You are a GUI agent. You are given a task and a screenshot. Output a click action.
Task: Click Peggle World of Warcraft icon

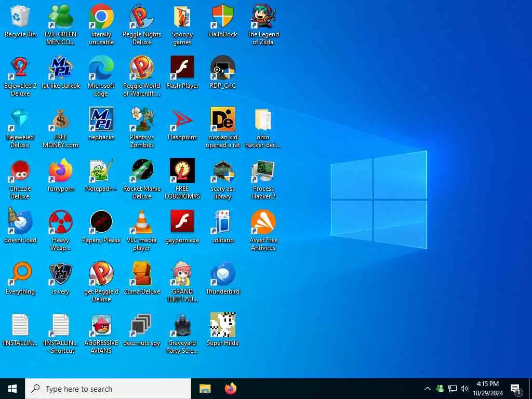coord(142,68)
